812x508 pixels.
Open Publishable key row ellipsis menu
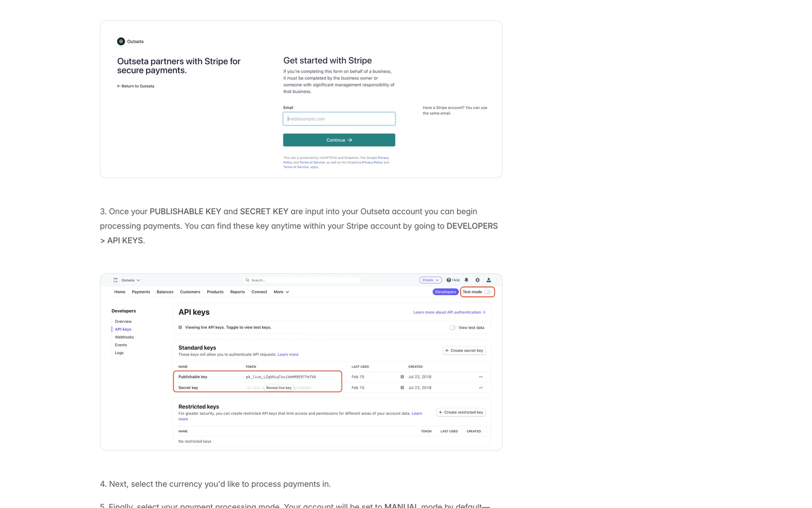[x=481, y=377]
